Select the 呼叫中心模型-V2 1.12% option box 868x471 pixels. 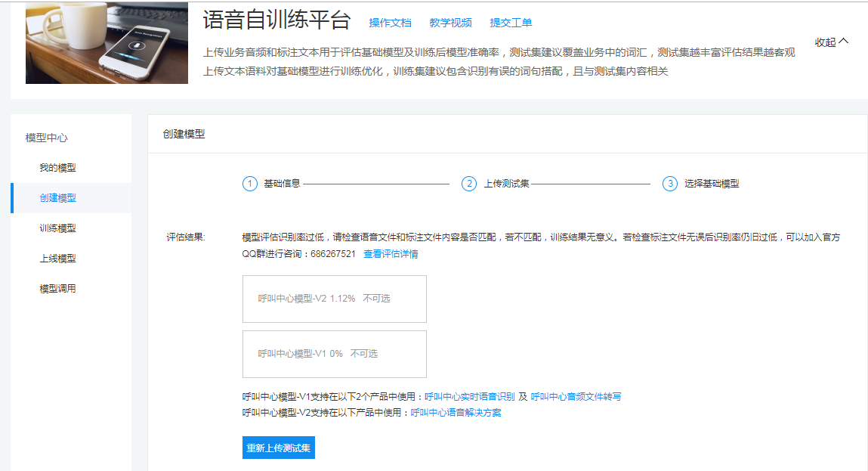pos(335,299)
